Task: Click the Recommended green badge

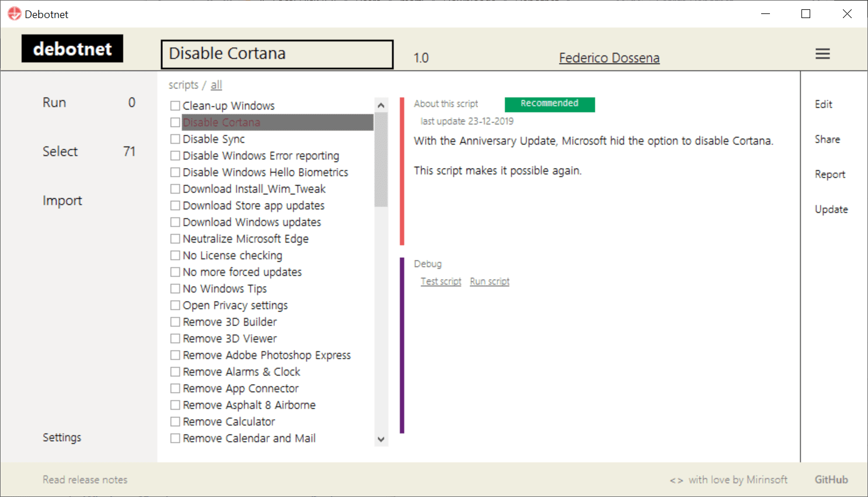Action: 550,104
